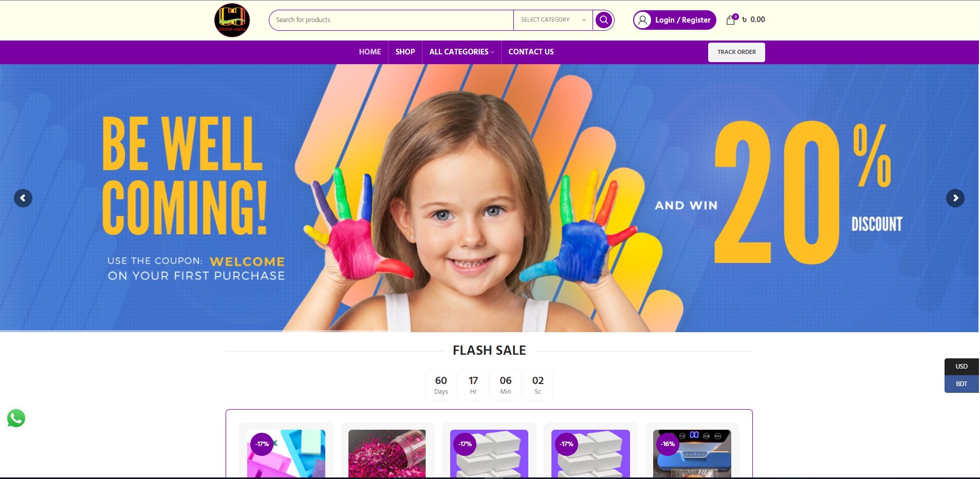Click the Select Category chevron arrow
Image resolution: width=980 pixels, height=479 pixels.
tap(584, 20)
